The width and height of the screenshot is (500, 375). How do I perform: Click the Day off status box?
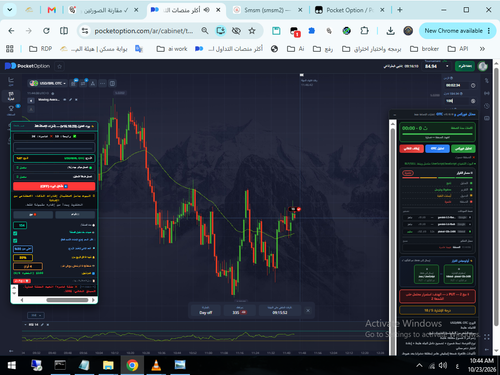206,310
